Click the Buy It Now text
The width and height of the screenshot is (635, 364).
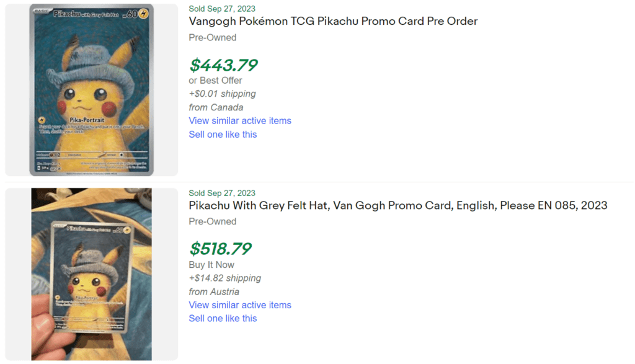211,264
